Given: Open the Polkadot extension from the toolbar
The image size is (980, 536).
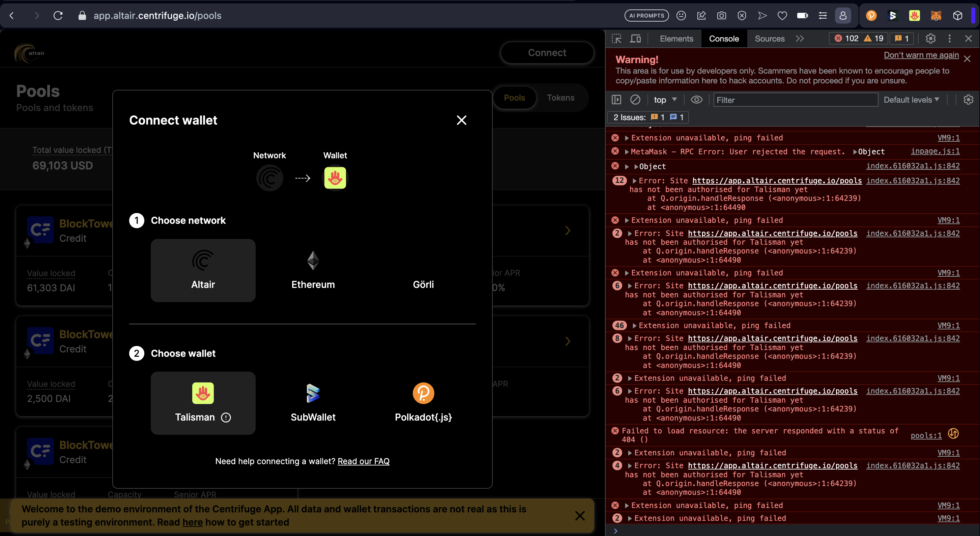Looking at the screenshot, I should 871,15.
